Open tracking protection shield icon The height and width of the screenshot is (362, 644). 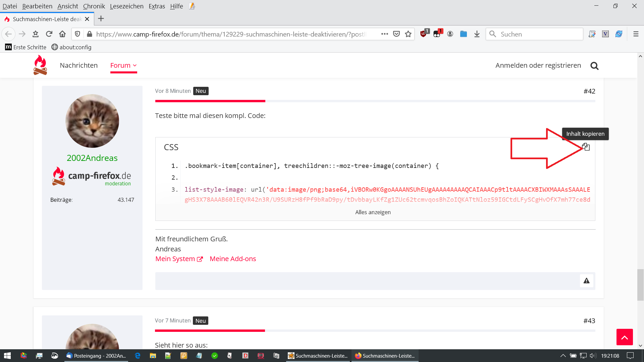point(77,34)
